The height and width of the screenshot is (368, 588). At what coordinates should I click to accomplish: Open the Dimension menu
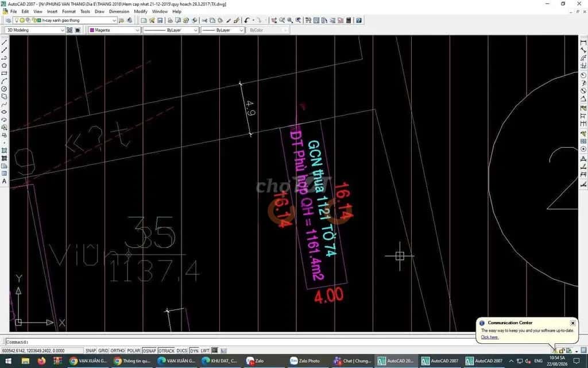119,11
